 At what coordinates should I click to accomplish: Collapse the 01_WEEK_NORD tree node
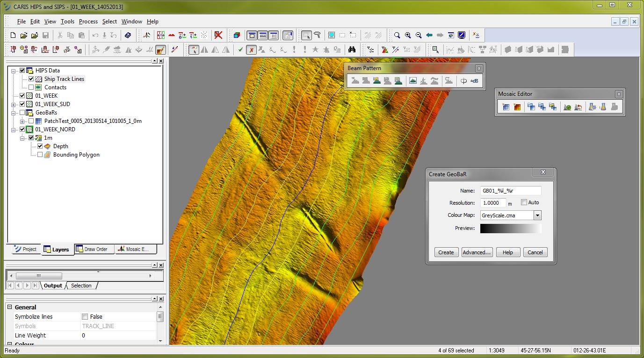(14, 129)
